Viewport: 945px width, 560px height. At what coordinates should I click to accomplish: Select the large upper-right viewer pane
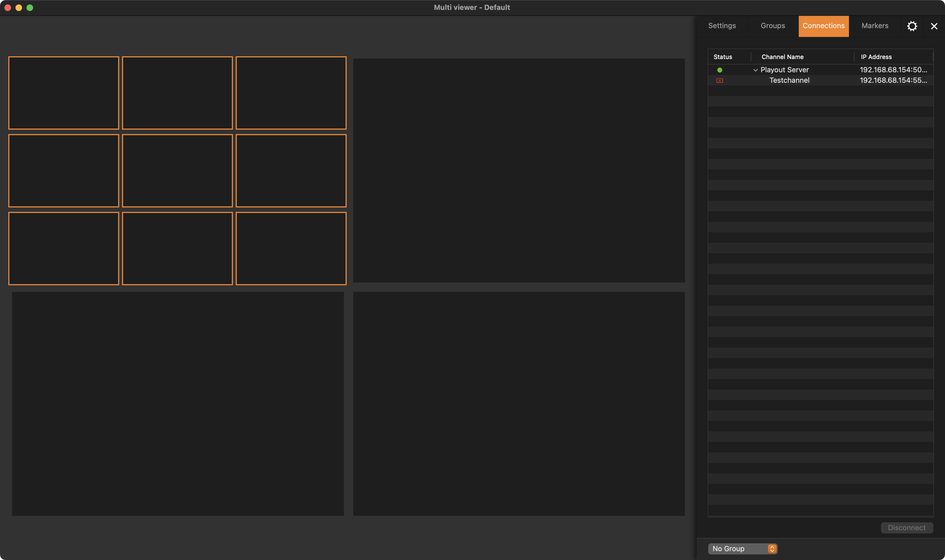pyautogui.click(x=519, y=170)
